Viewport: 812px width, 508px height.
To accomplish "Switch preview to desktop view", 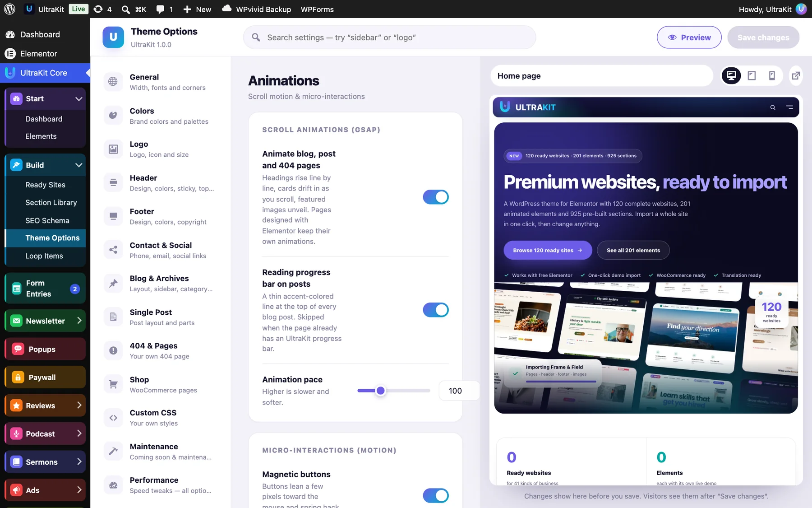I will pyautogui.click(x=731, y=76).
